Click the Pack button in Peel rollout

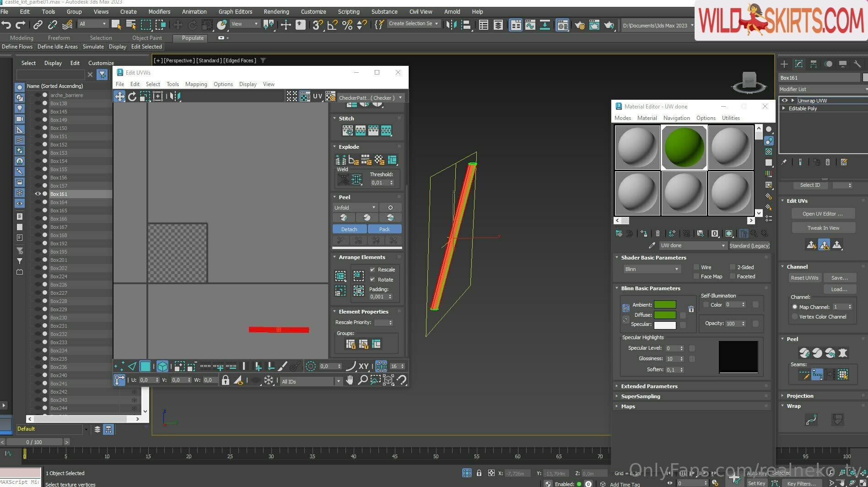coord(384,229)
